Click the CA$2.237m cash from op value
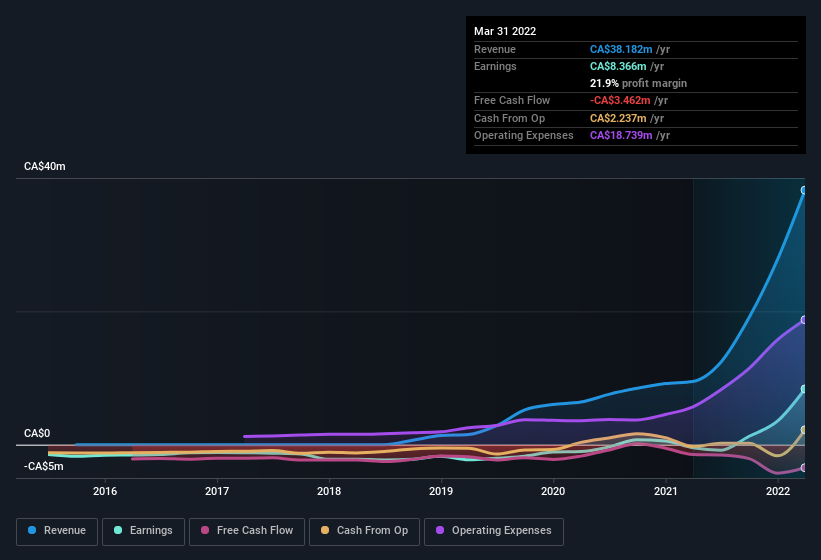The image size is (821, 560). 618,118
